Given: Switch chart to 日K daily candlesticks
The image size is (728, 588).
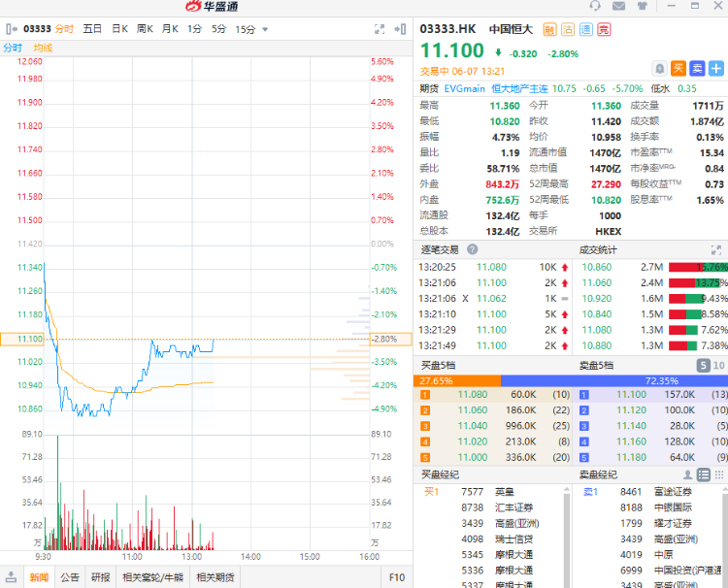Looking at the screenshot, I should (x=119, y=29).
